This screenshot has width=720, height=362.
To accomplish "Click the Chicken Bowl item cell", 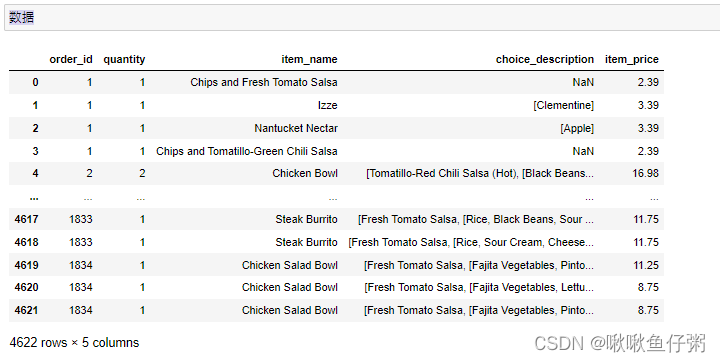I will tap(305, 173).
